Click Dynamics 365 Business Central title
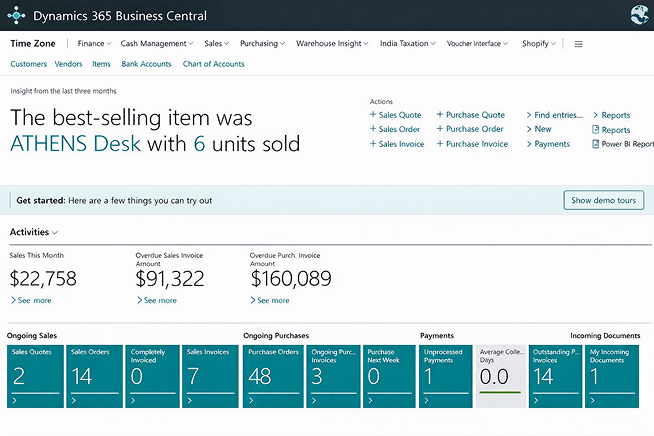Screen dimensions: 654x436 [120, 16]
